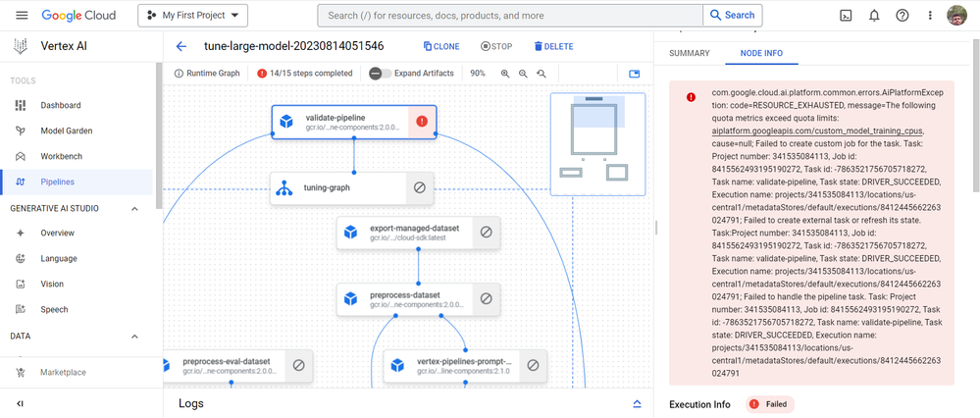Switch to the Node Info tab

point(761,53)
